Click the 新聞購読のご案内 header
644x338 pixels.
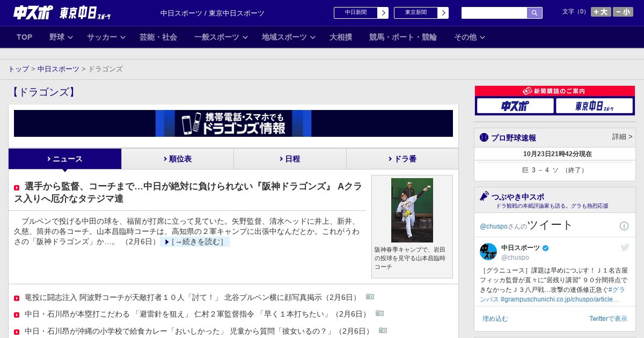(555, 91)
